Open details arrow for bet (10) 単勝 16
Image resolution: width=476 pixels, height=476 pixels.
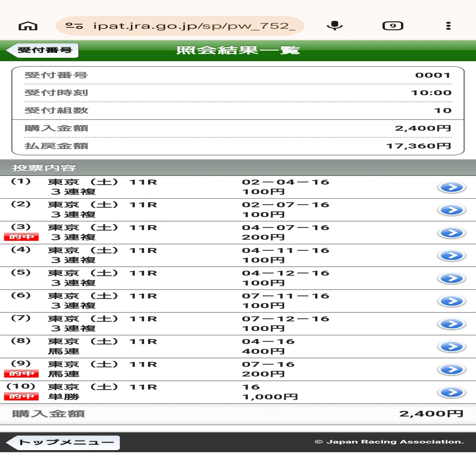(x=452, y=392)
